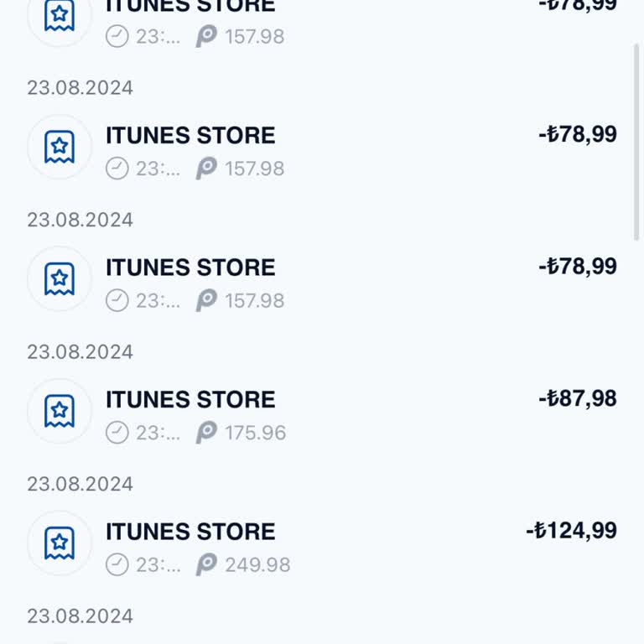Click receipt icon of the cut-off topmost transaction
Viewport: 644px width, 644px height.
[60, 17]
